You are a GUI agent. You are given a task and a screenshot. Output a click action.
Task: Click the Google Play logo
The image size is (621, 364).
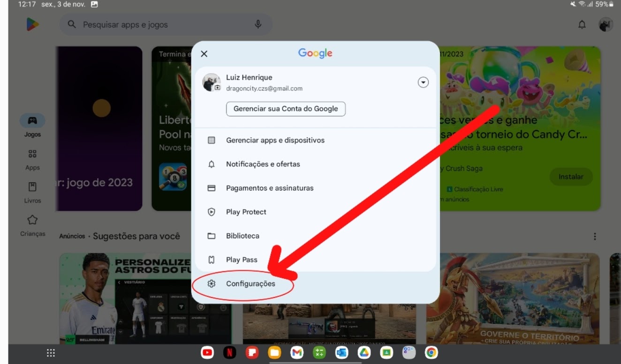32,24
